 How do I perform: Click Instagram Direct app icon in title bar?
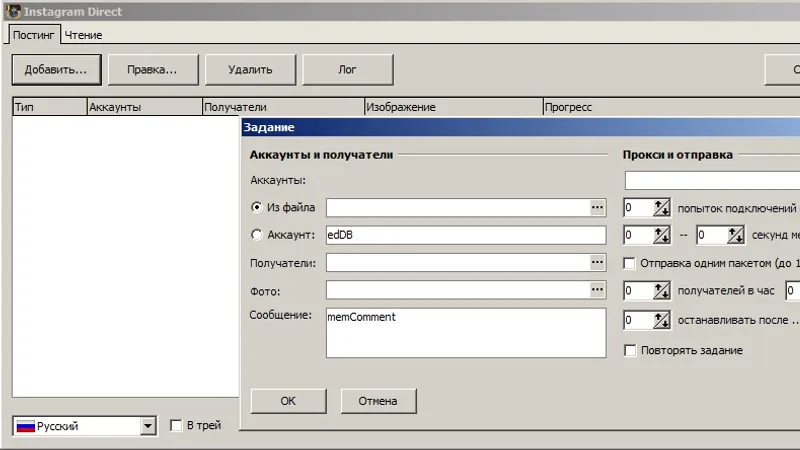click(13, 11)
